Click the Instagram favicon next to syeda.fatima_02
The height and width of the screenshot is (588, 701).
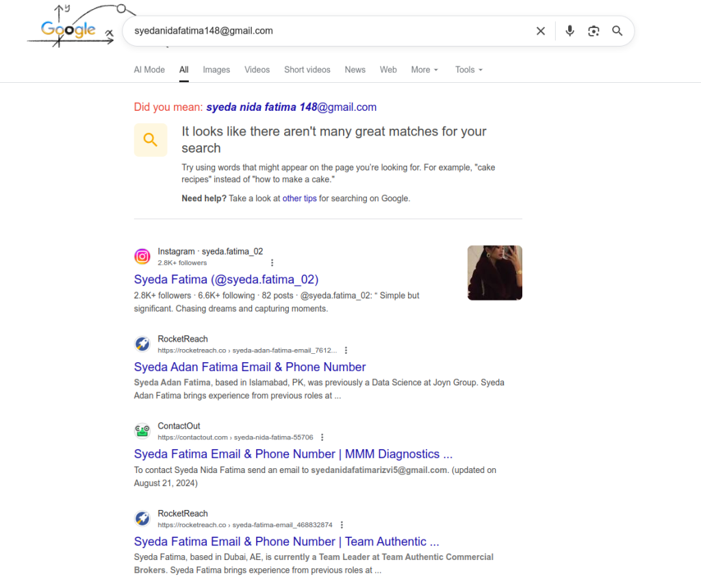point(142,256)
